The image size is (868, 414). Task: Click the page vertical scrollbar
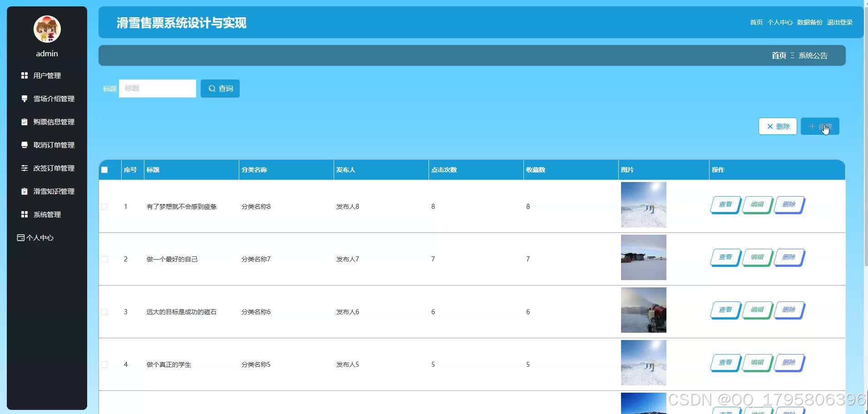point(865,136)
